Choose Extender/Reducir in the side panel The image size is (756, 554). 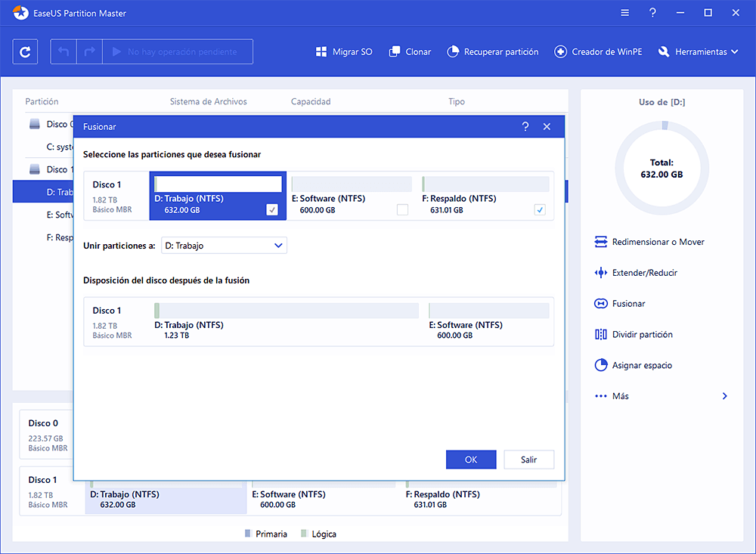pyautogui.click(x=644, y=273)
